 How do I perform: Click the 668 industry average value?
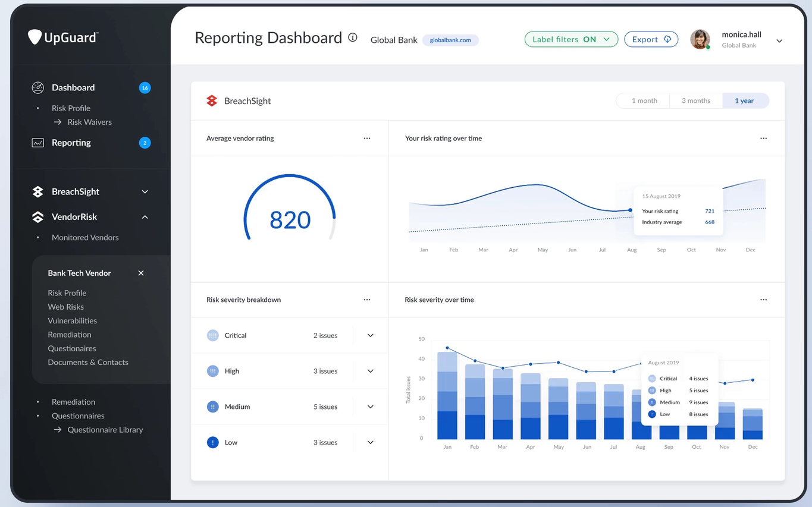(x=710, y=222)
